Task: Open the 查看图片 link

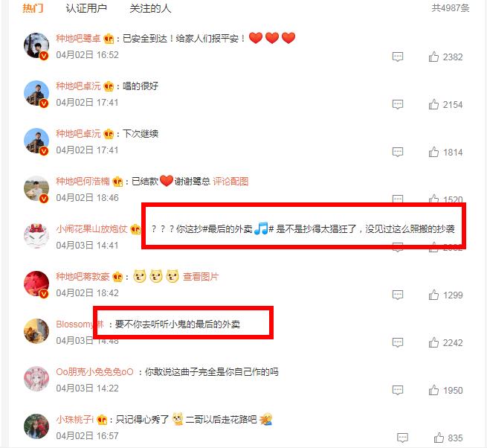Action: [201, 276]
